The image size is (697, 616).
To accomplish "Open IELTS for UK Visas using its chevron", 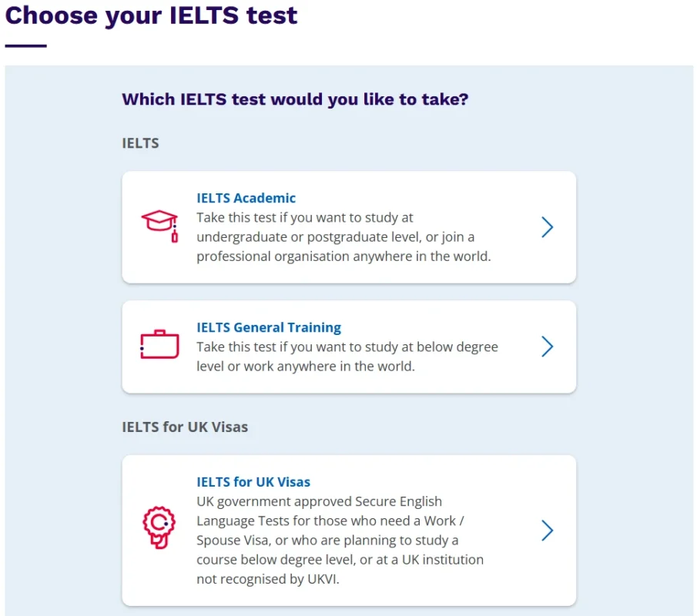I will (x=548, y=531).
